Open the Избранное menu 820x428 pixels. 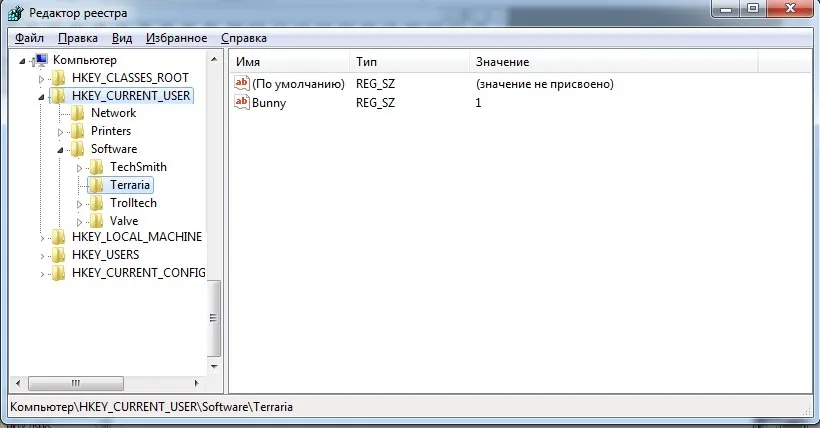click(x=175, y=38)
